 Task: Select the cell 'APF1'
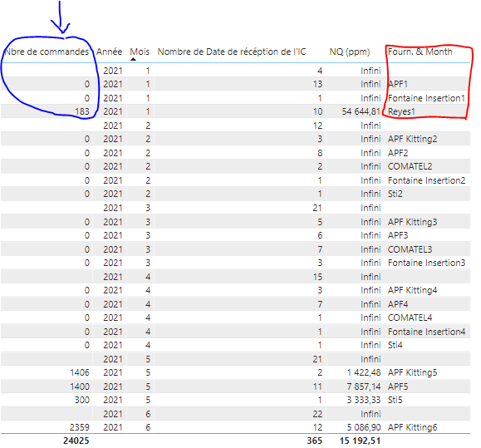398,84
